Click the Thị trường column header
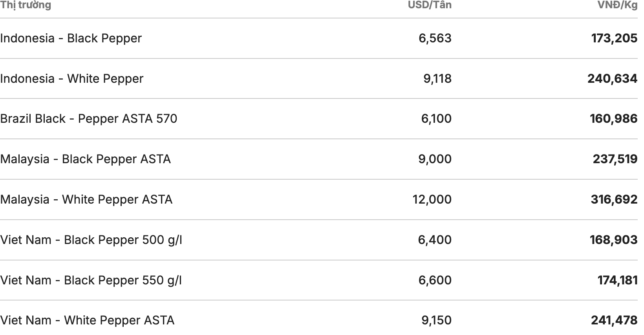Viewport: 644px width, 335px height. [x=26, y=5]
